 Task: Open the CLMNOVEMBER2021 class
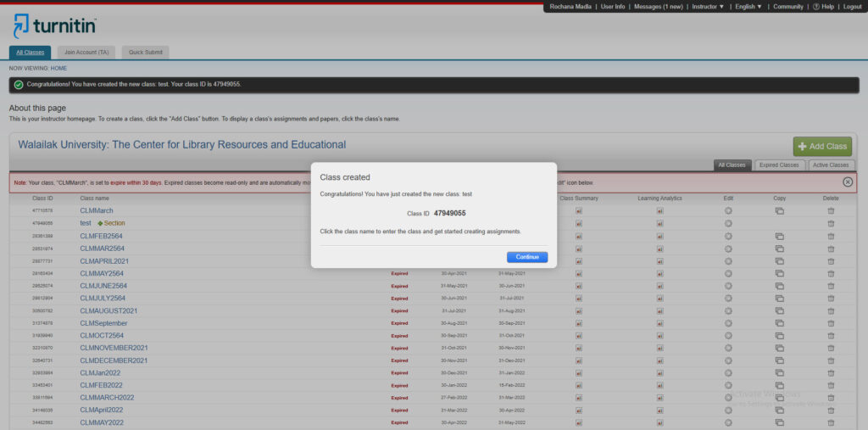(114, 348)
